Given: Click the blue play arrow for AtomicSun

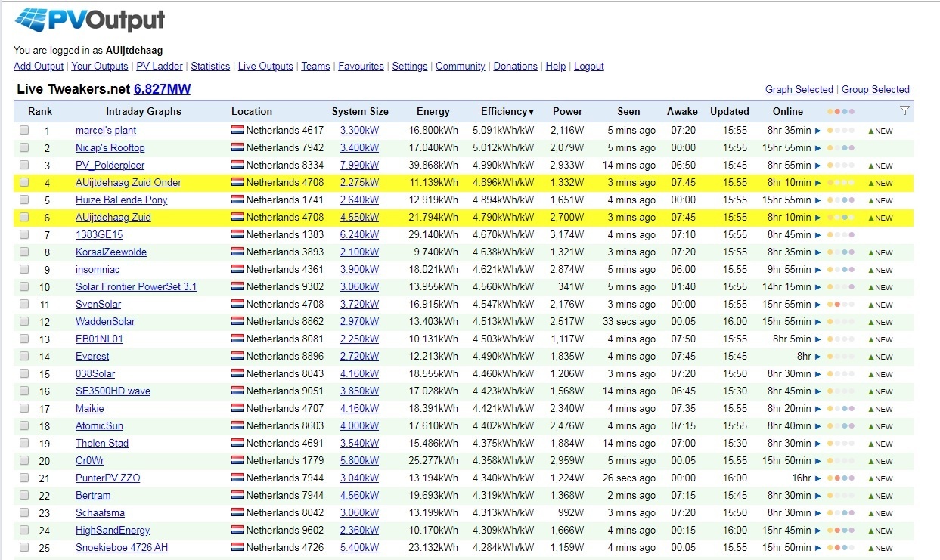Looking at the screenshot, I should [817, 426].
